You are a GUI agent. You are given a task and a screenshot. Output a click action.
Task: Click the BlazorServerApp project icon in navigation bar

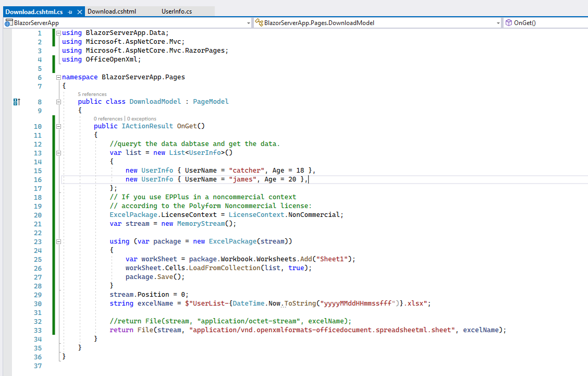[8, 23]
